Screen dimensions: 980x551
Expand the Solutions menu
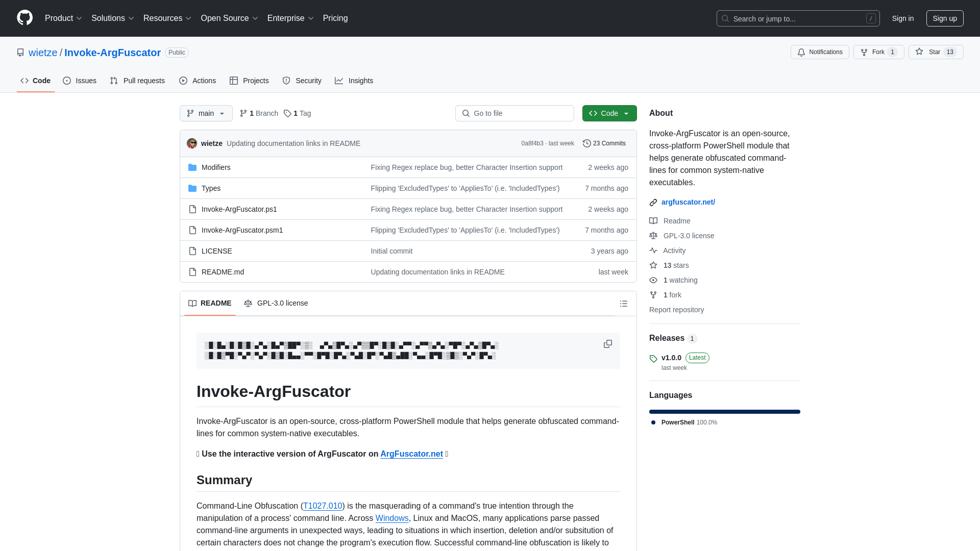pos(113,18)
